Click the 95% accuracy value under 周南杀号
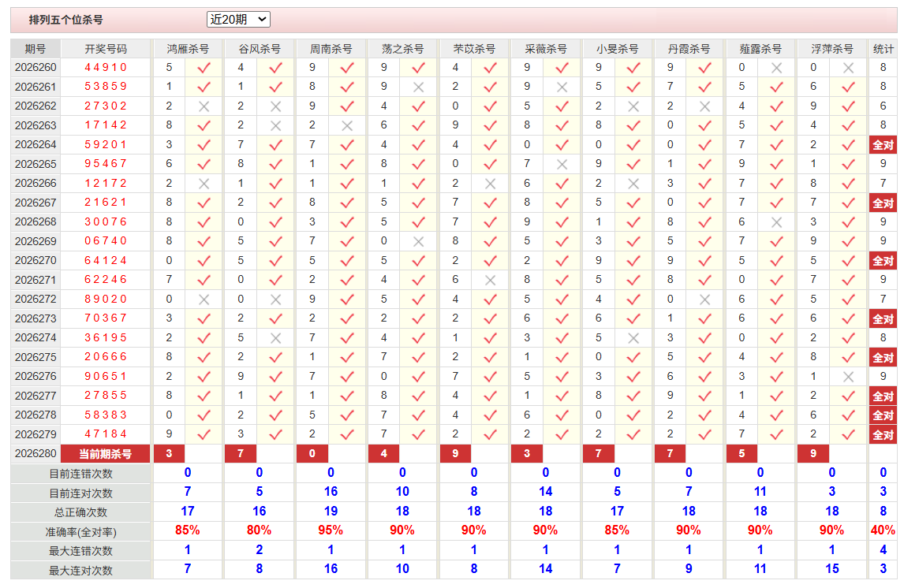This screenshot has width=904, height=588. pyautogui.click(x=331, y=530)
